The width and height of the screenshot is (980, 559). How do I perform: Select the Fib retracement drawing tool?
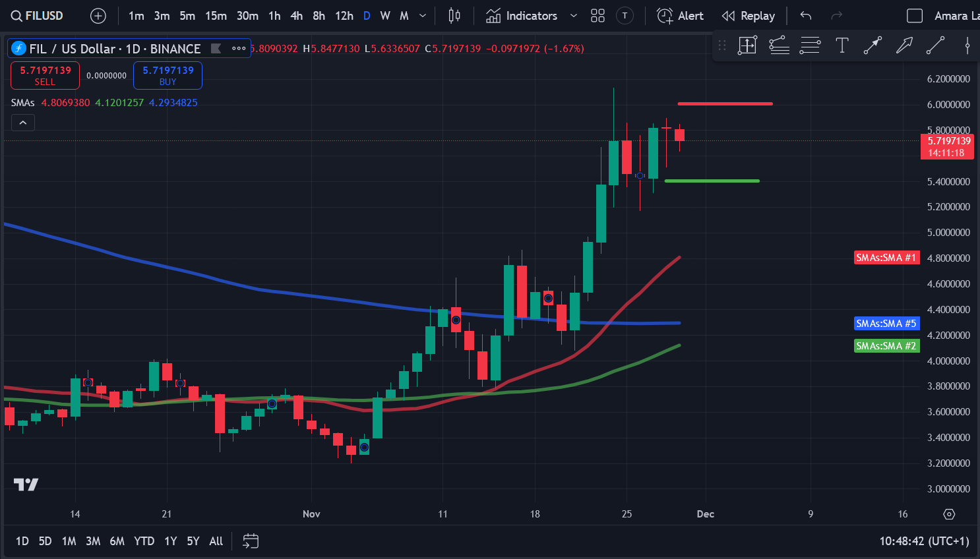click(x=779, y=45)
